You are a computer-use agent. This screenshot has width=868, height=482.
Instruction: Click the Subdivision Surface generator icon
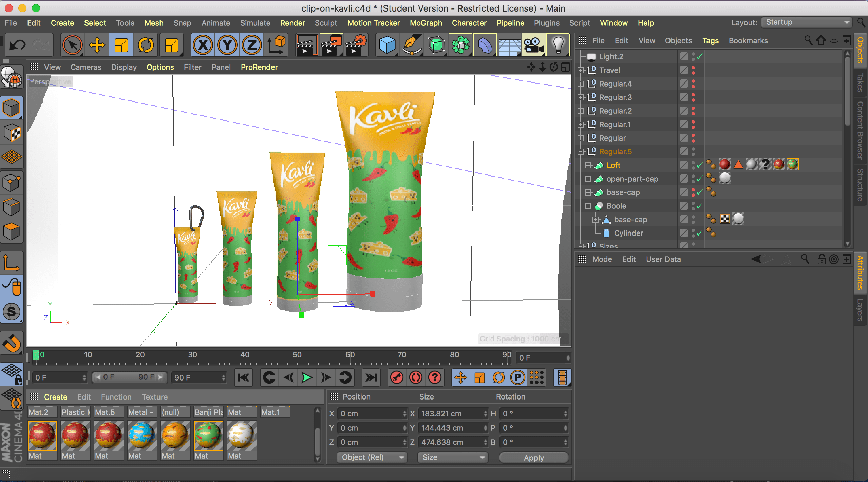click(x=436, y=45)
